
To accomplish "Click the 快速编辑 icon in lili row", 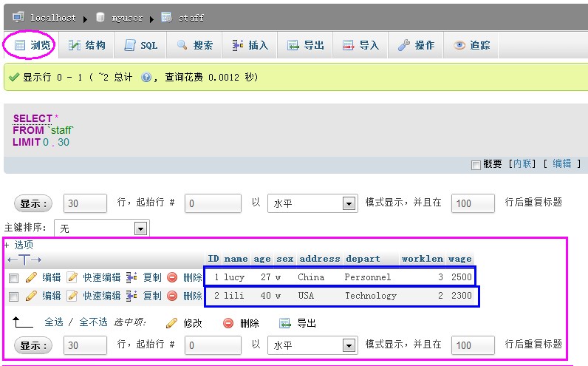I will point(72,296).
